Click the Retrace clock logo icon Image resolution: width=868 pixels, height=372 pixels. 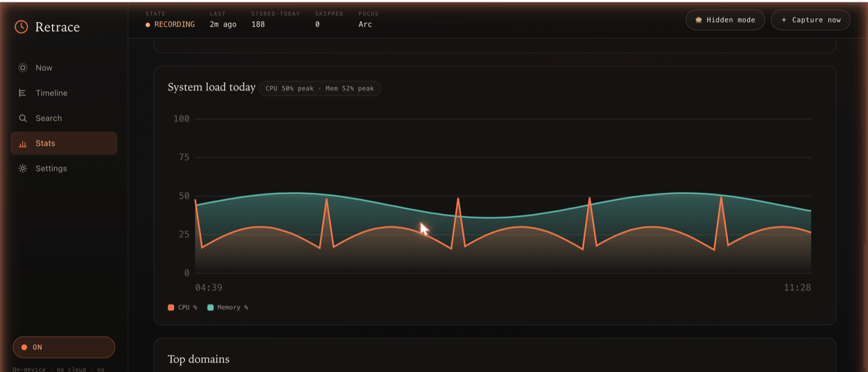22,27
